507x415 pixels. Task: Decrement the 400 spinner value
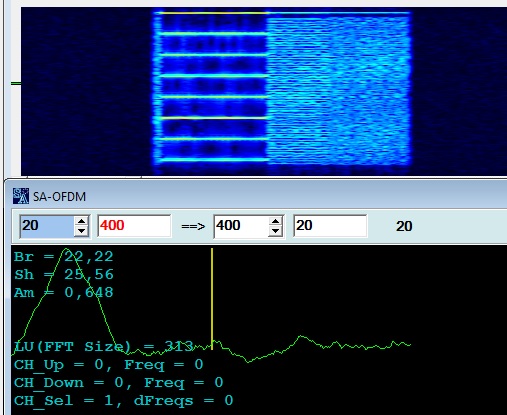275,231
